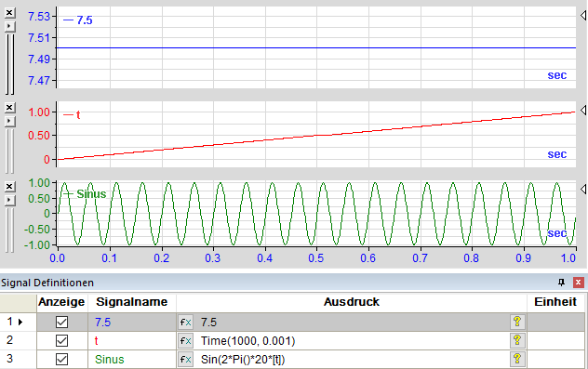The height and width of the screenshot is (369, 588).
Task: Click legend label 't' in middle graph
Action: (x=78, y=114)
